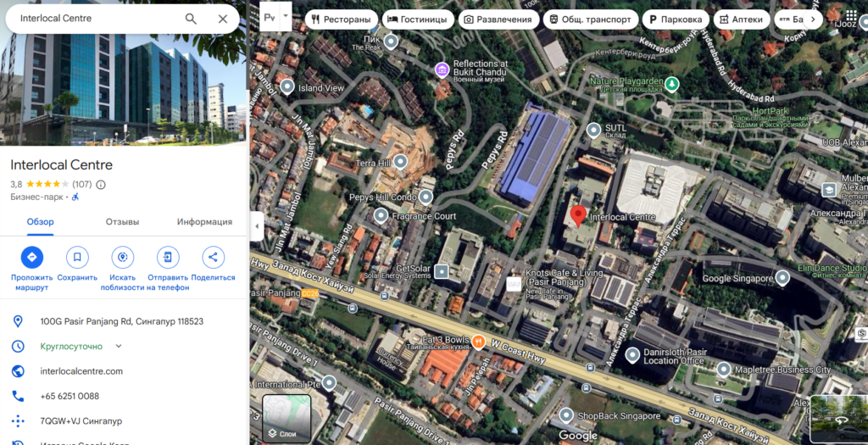Screen dimensions: 868x445
Task: Save Interlocal Centre with bookmark icon
Action: click(77, 258)
